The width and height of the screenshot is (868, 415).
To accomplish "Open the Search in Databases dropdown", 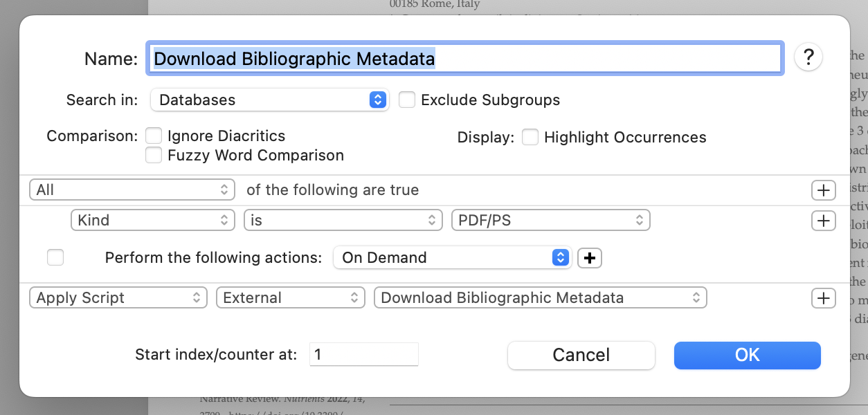I will click(x=270, y=100).
